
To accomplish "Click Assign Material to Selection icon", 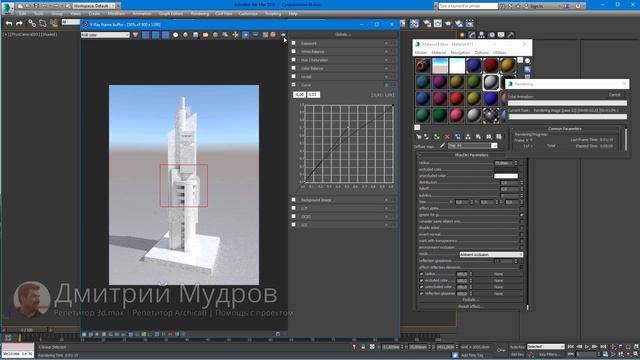I will [437, 137].
